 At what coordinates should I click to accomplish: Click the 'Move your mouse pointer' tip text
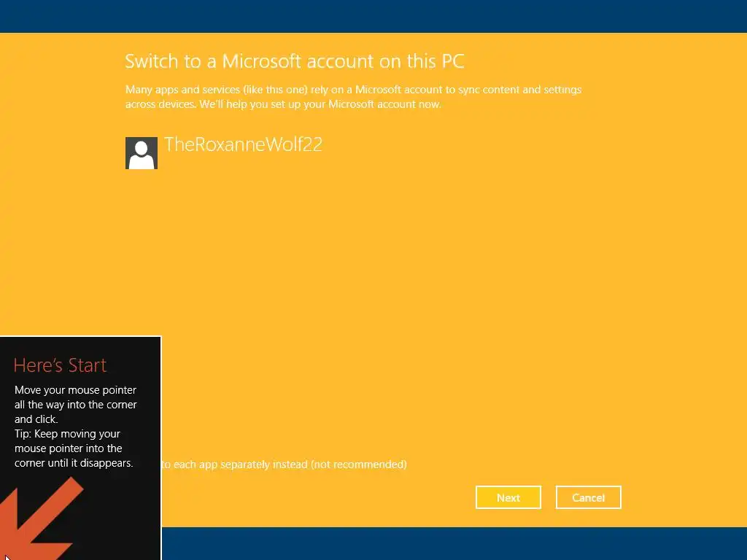(75, 426)
